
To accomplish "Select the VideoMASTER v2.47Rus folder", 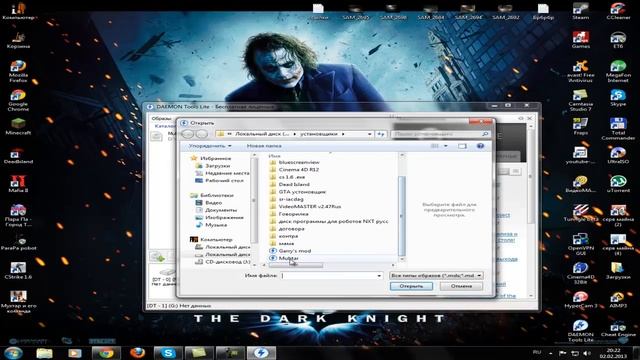I will click(x=309, y=207).
